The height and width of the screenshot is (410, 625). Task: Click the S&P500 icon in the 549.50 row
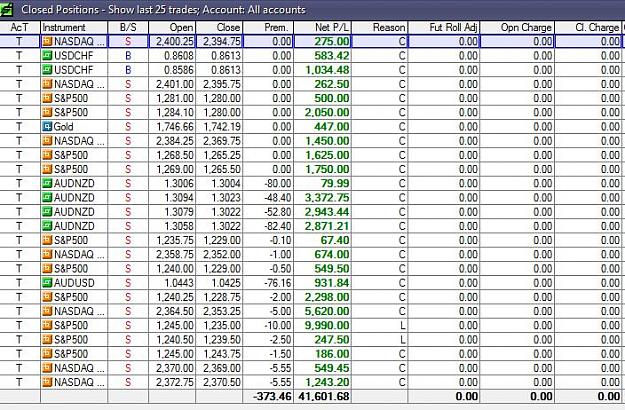click(47, 269)
